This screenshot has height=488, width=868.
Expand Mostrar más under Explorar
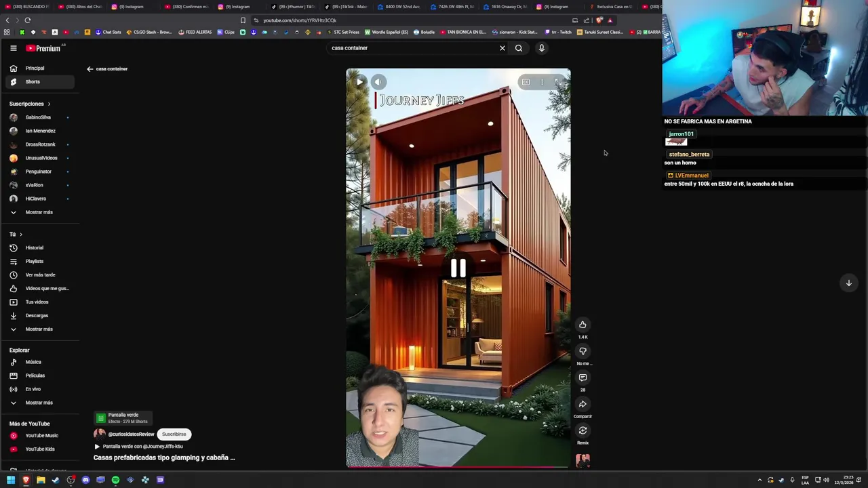tap(39, 403)
